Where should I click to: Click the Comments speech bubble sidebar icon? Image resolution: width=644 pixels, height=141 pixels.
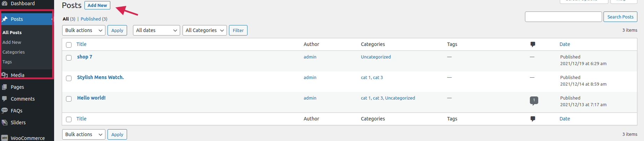(5, 99)
